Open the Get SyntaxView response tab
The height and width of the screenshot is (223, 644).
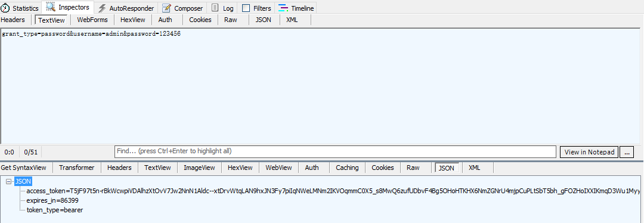(23, 168)
